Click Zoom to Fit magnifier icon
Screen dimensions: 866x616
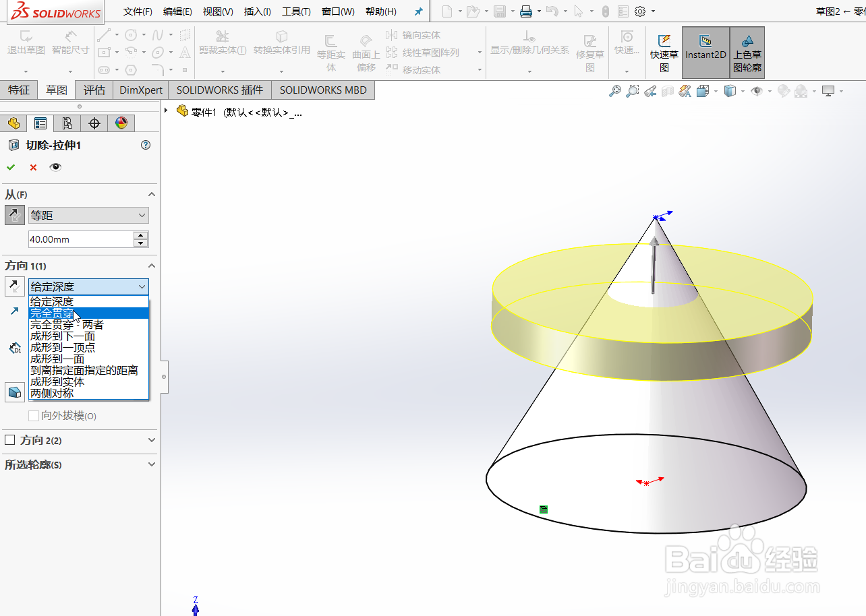pos(614,91)
